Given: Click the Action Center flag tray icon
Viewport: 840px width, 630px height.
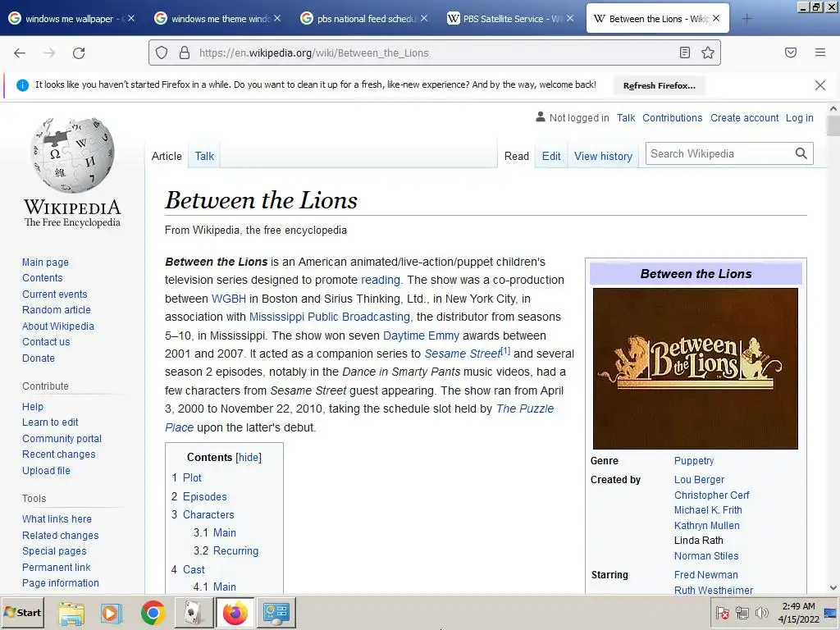Looking at the screenshot, I should [x=722, y=613].
